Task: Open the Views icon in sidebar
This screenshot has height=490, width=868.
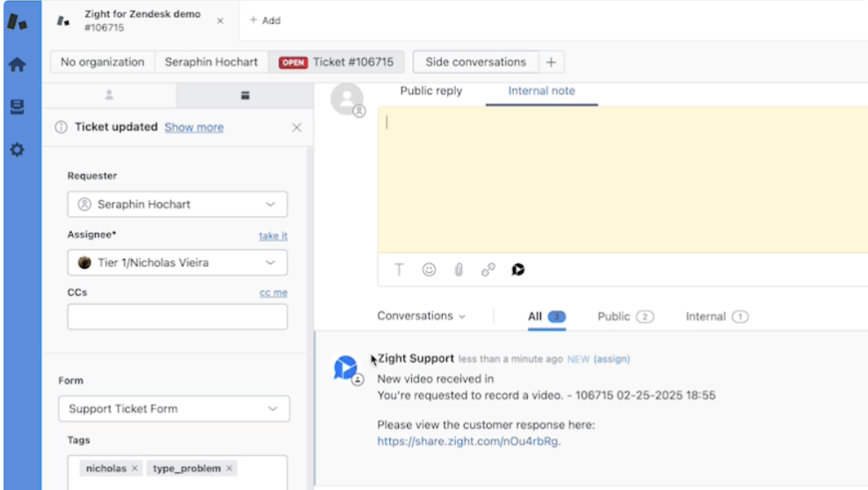Action: tap(18, 106)
